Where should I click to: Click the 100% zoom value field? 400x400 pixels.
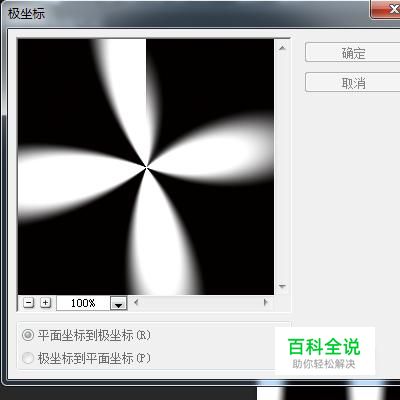83,303
